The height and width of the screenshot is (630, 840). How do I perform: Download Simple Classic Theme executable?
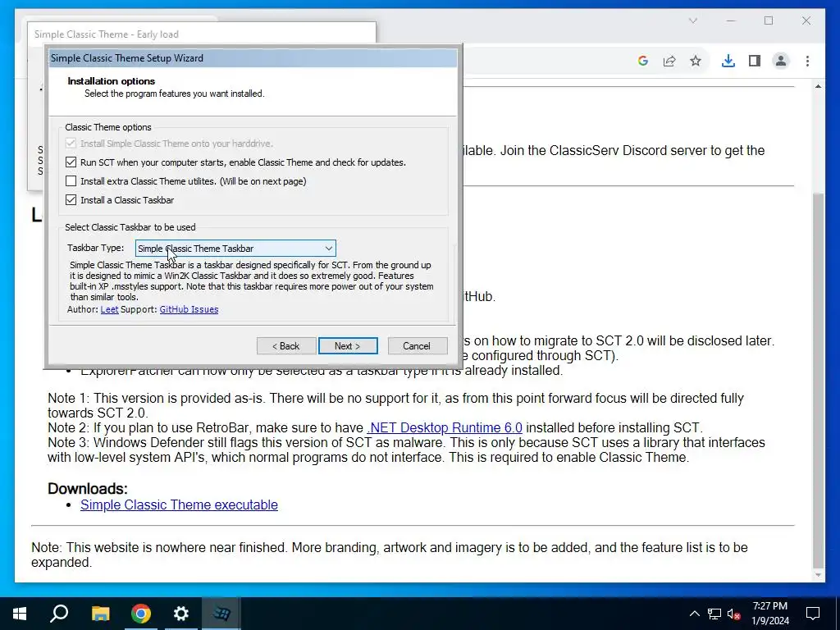point(179,505)
